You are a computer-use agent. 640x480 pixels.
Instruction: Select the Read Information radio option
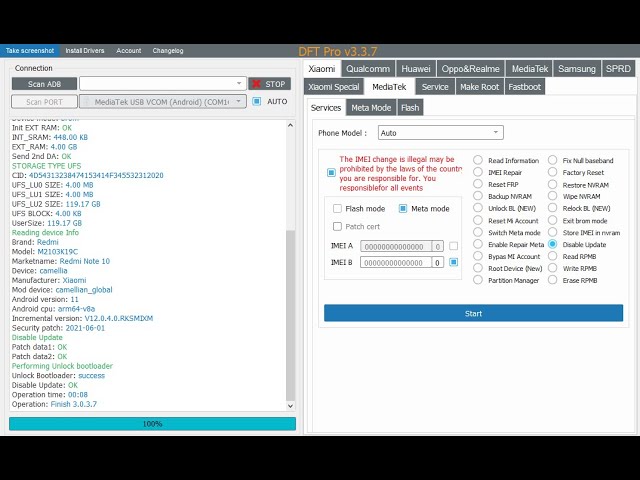point(478,160)
